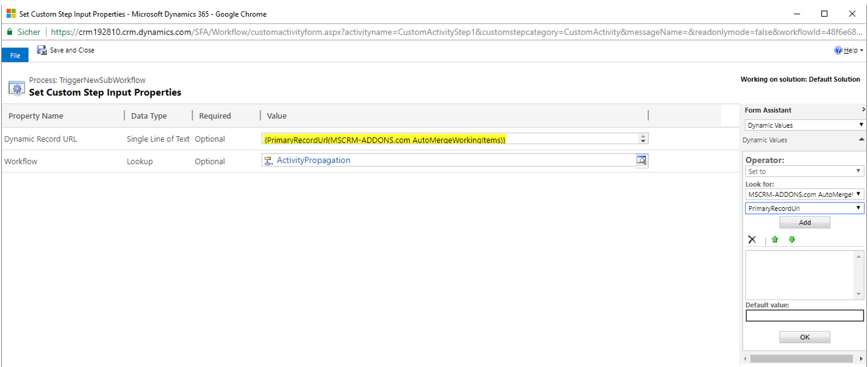Click the Data Type column header

click(149, 116)
